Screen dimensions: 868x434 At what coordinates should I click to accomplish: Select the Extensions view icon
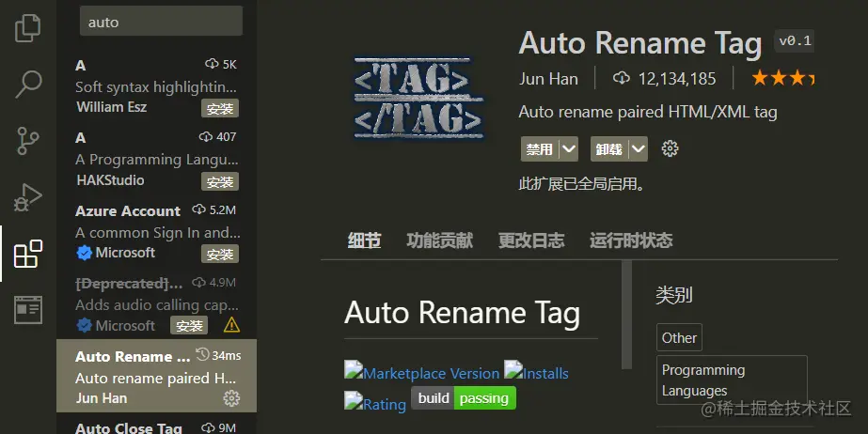coord(27,254)
